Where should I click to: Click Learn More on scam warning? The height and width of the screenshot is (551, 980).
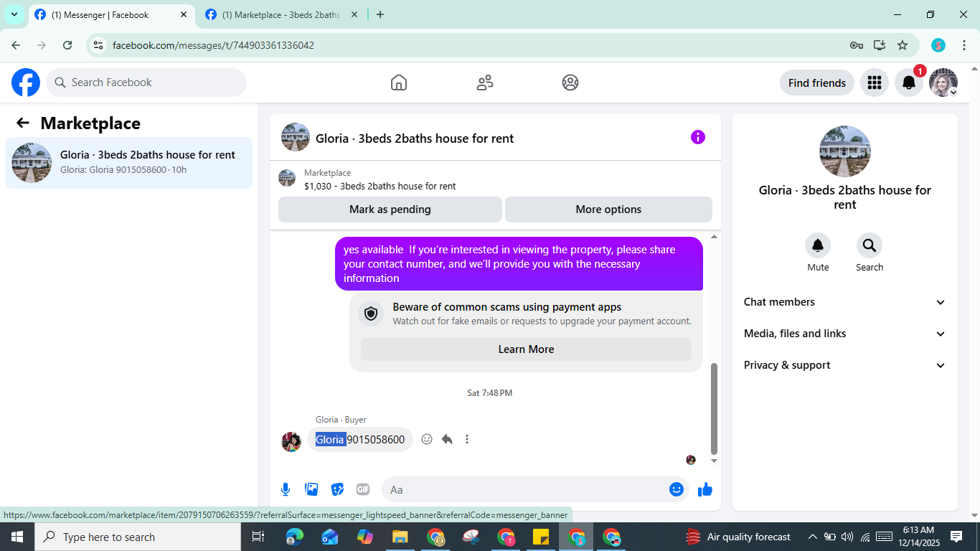click(x=526, y=349)
